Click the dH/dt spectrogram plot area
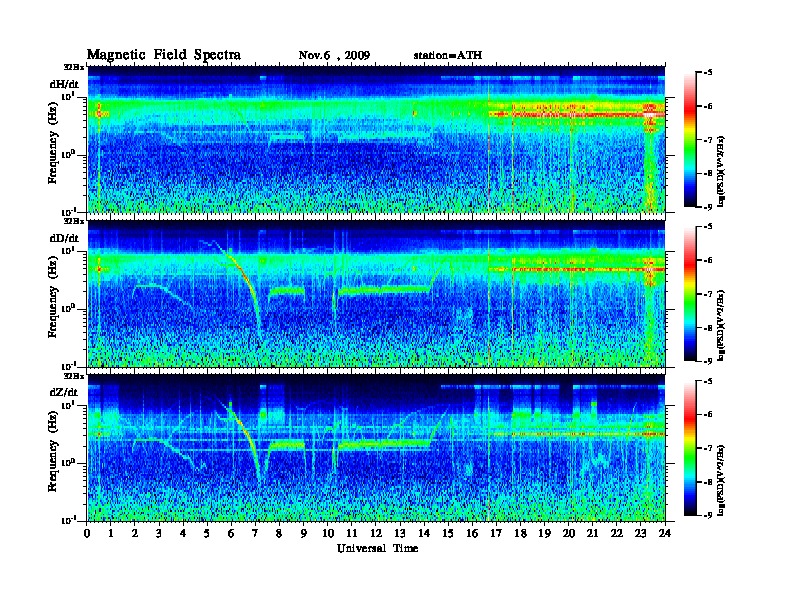The width and height of the screenshot is (792, 612). coord(376,139)
